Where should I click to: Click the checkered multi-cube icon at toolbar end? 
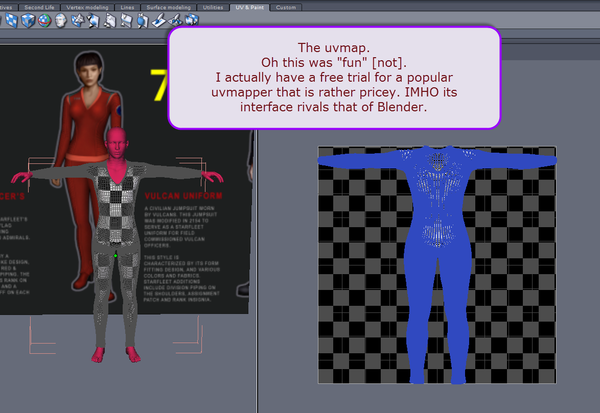[x=192, y=20]
